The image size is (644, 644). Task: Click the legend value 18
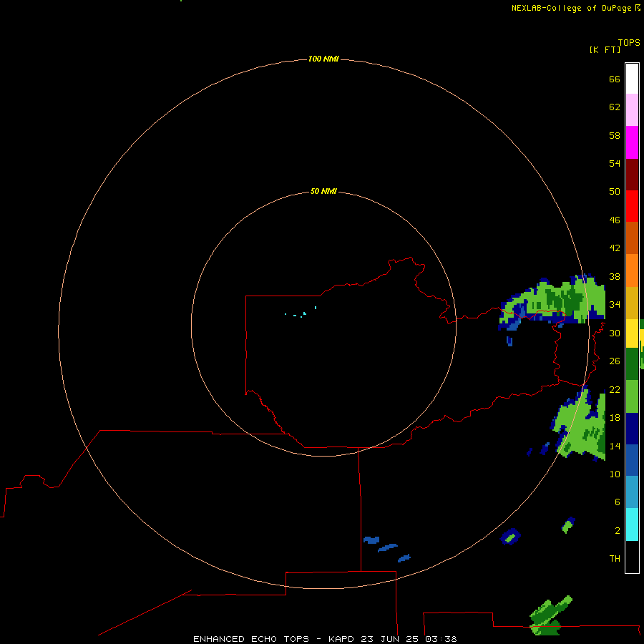[615, 417]
